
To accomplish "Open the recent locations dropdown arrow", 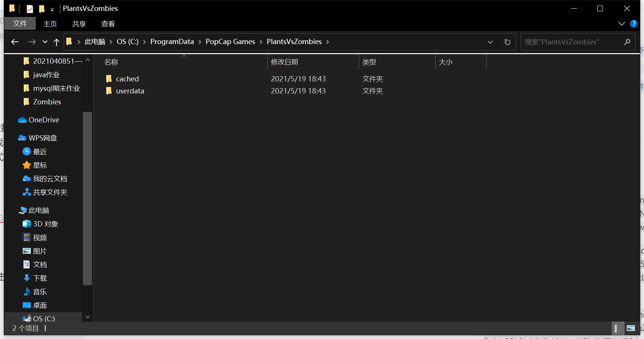I will 45,42.
